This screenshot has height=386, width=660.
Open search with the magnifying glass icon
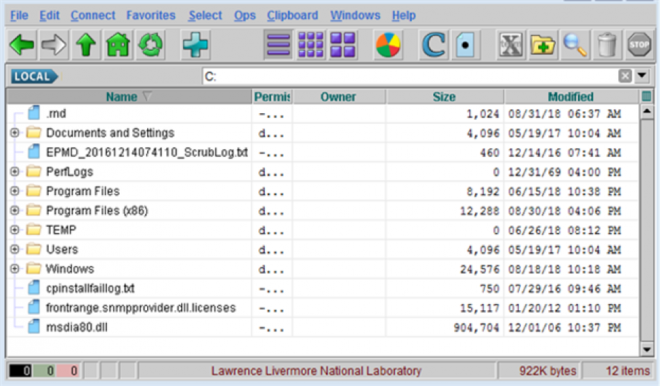tap(575, 44)
